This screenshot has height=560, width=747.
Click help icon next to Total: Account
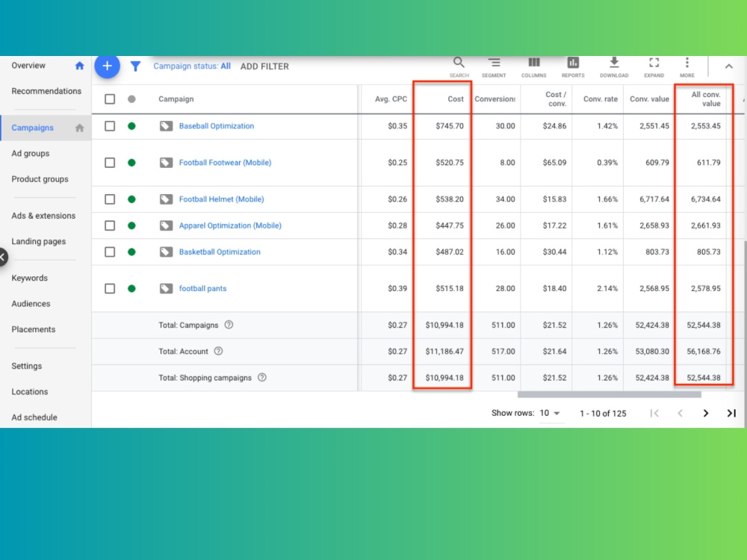coord(218,351)
